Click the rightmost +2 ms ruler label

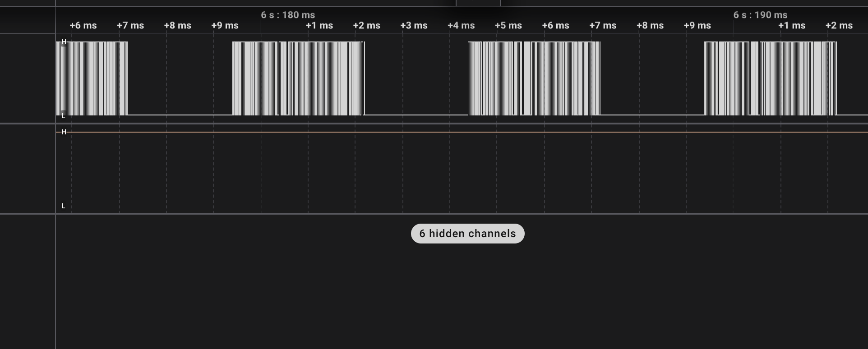[x=839, y=26]
